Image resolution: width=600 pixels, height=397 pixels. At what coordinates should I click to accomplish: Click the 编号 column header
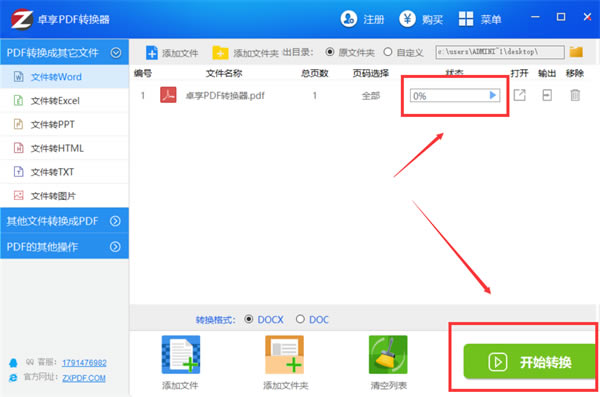tap(143, 73)
